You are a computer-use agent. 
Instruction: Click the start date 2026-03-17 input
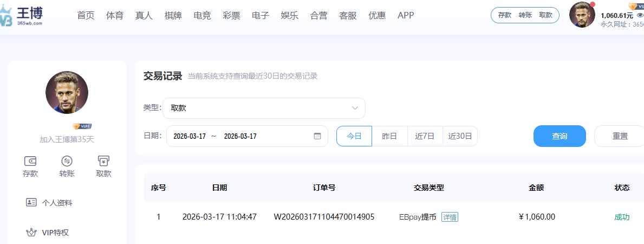tap(190, 136)
